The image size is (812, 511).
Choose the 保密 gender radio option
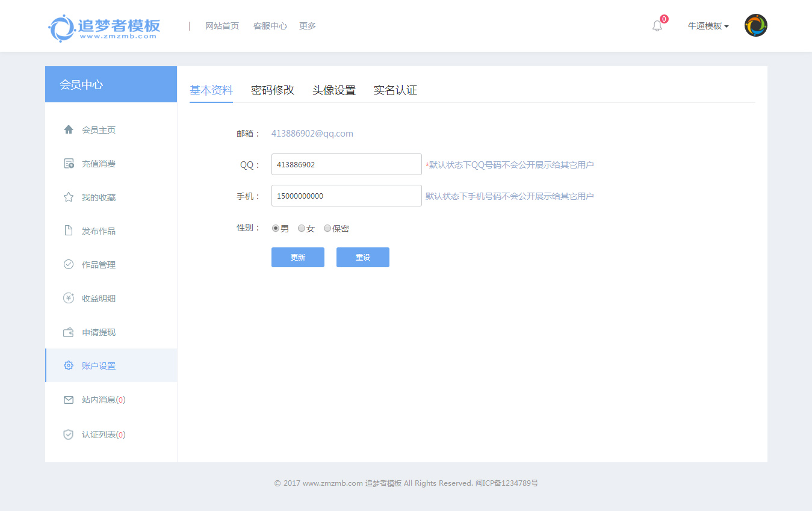coord(327,228)
